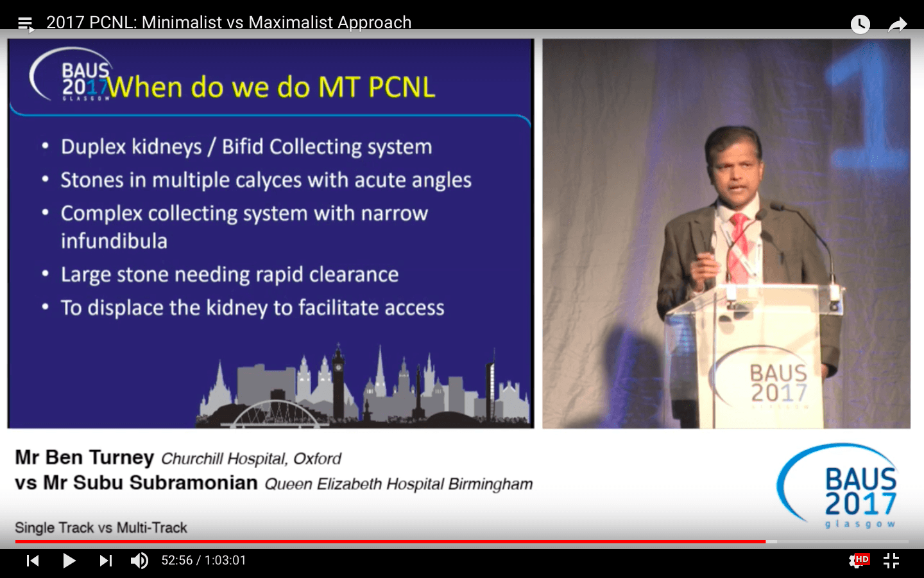
Task: Click the slide heading 'When do we do MT PCNL'
Action: (x=271, y=87)
